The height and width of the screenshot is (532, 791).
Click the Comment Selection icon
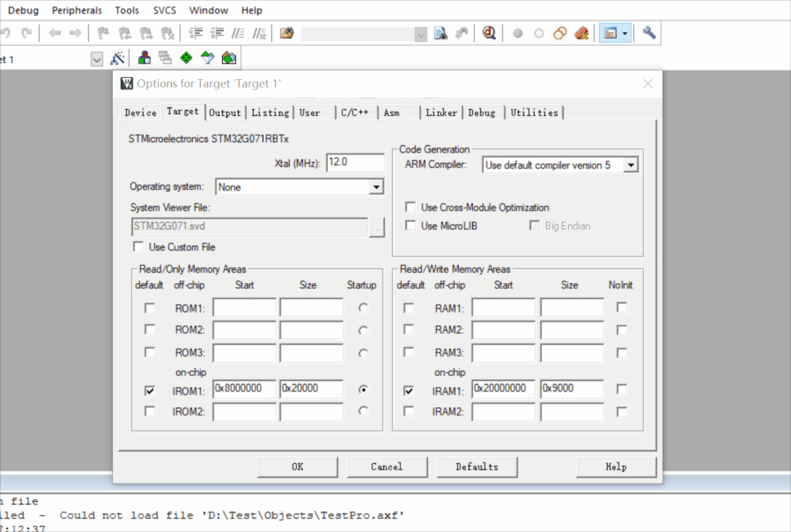(x=238, y=33)
